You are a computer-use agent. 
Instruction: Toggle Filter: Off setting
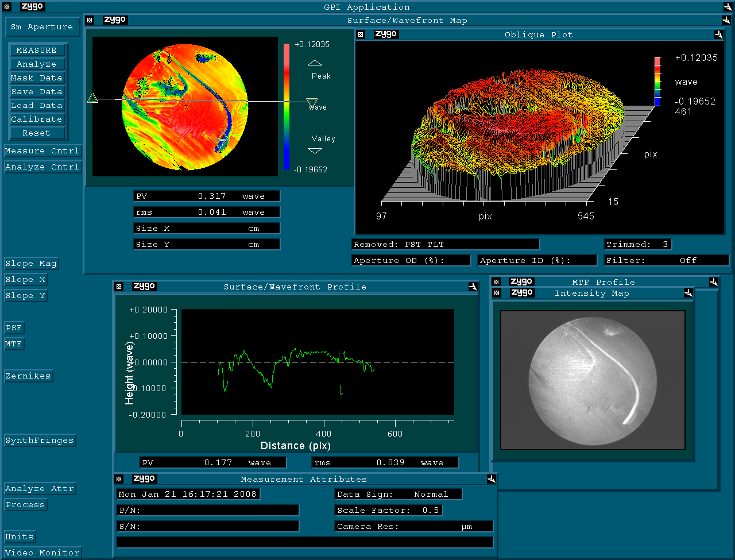pyautogui.click(x=667, y=260)
